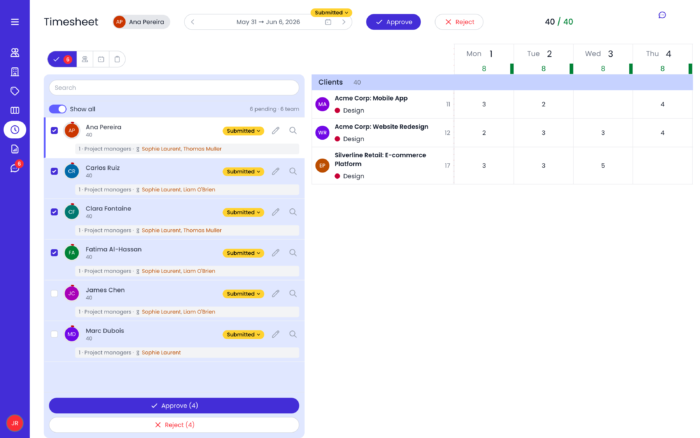Select Thu 4 column header
Screen dimensions: 700x438
[x=662, y=59]
